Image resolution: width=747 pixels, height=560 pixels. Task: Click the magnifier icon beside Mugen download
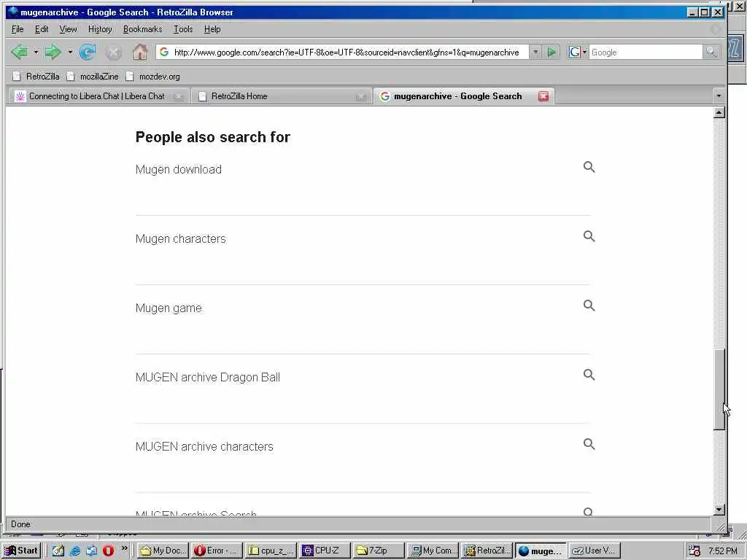[x=589, y=167]
